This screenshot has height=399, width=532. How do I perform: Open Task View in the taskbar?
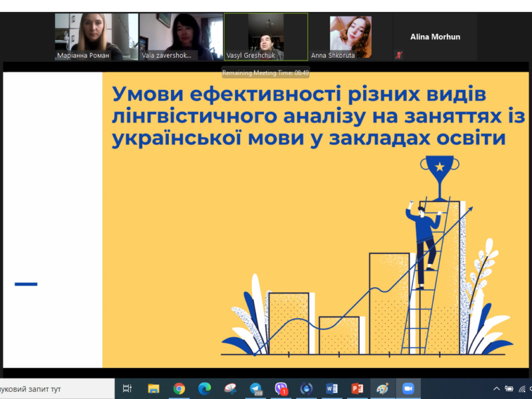128,388
